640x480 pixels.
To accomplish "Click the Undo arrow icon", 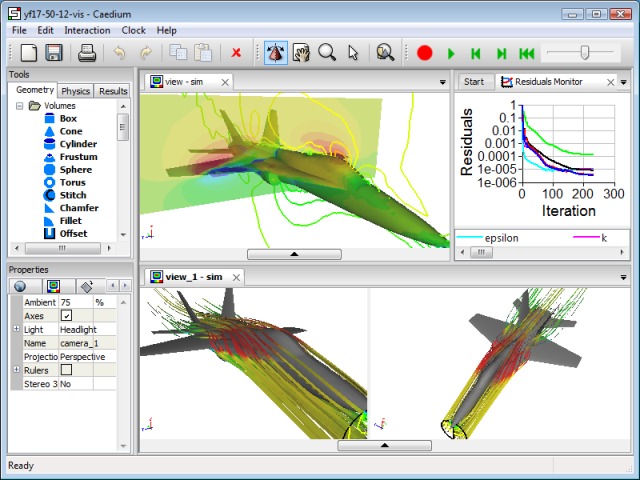I will (x=119, y=53).
